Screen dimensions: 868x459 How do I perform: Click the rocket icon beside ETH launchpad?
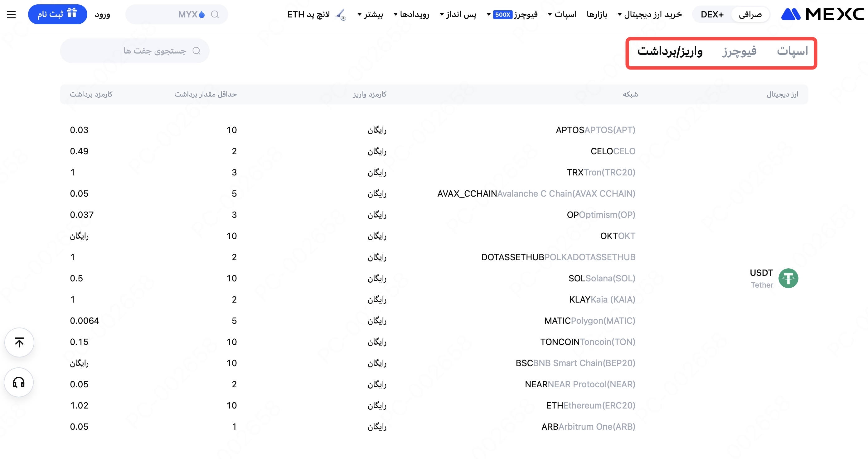coord(341,14)
